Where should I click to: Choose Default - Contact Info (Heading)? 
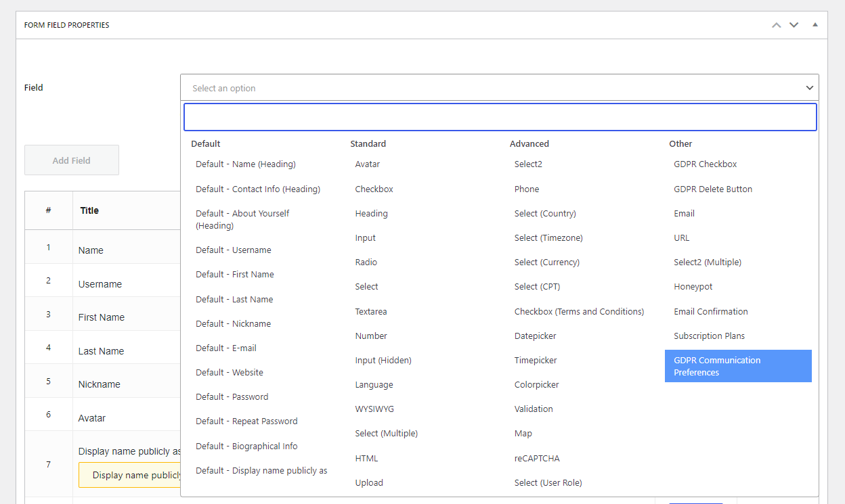258,189
